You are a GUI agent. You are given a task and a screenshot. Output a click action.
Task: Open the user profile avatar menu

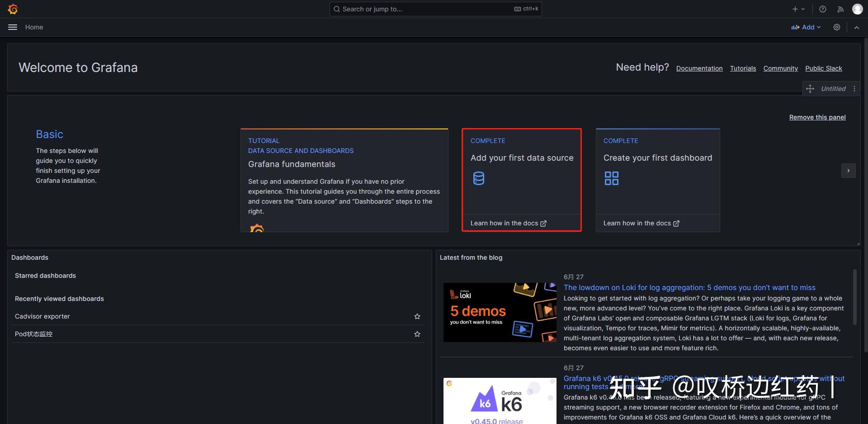pos(857,9)
